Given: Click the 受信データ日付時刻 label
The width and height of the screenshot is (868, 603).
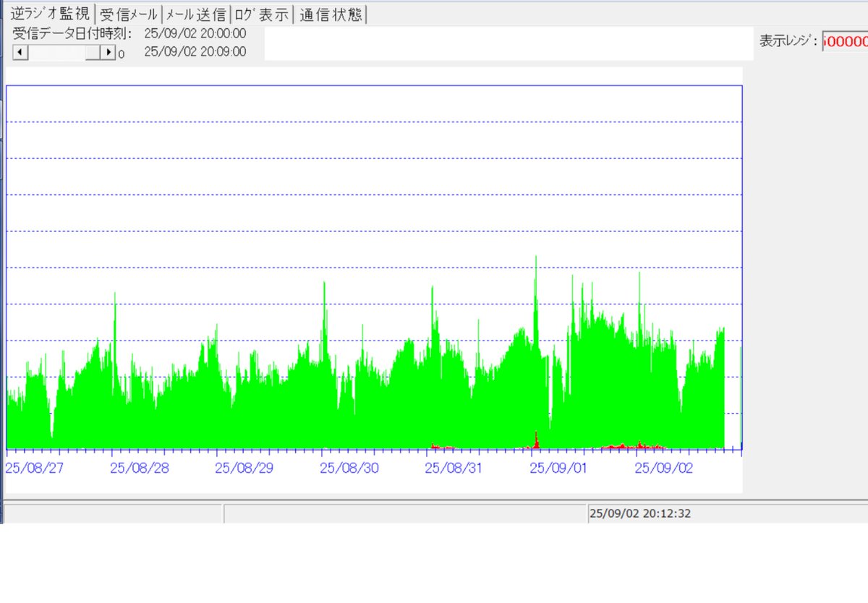Looking at the screenshot, I should coord(72,33).
